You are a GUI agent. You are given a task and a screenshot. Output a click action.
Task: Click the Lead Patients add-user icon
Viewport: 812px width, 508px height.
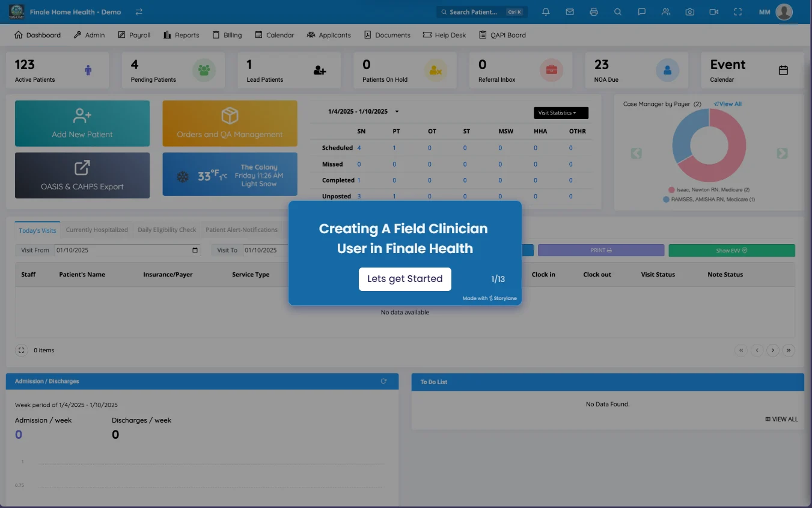[320, 70]
